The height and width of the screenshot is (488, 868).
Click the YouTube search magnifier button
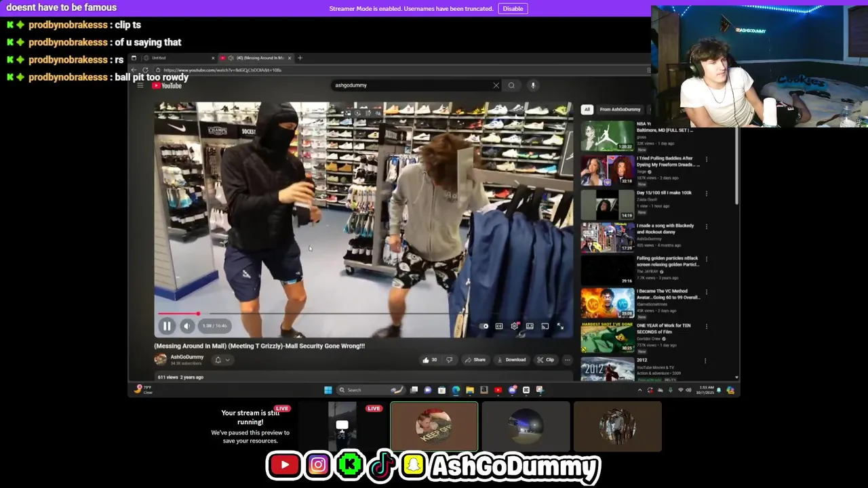coord(511,85)
